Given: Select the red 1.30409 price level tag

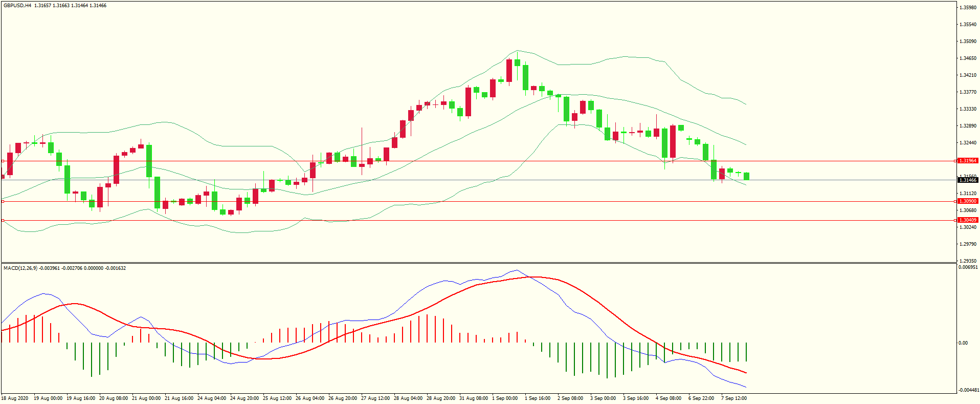Looking at the screenshot, I should point(968,220).
